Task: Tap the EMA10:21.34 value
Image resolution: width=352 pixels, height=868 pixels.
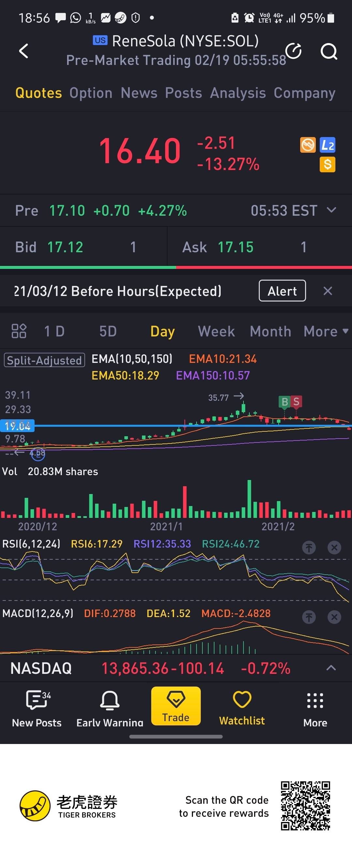Action: click(x=223, y=359)
